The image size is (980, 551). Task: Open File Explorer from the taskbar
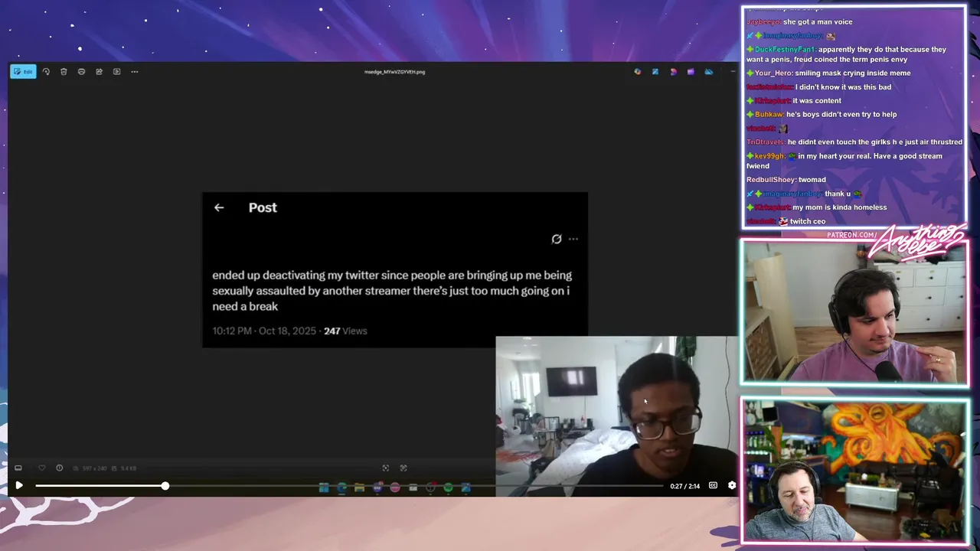tap(359, 487)
